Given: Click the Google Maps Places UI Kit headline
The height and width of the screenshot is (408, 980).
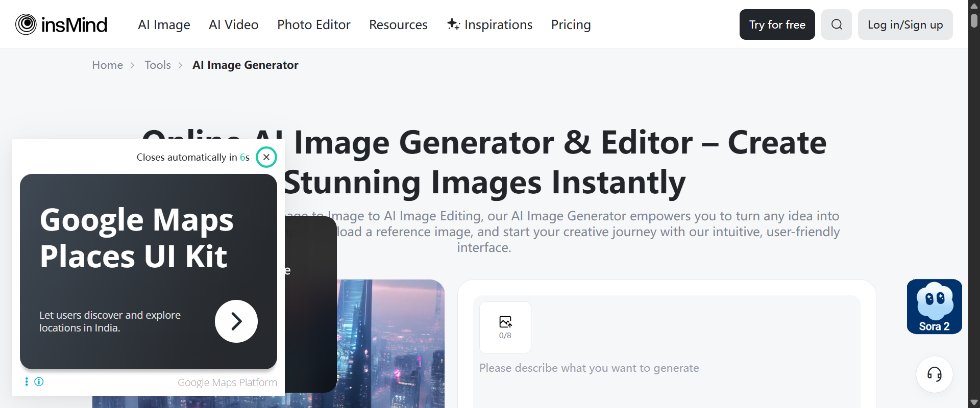Looking at the screenshot, I should point(137,238).
